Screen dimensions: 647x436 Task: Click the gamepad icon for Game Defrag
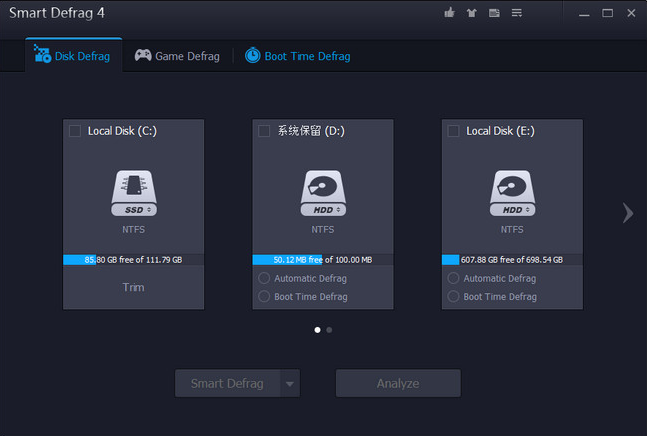click(x=143, y=55)
